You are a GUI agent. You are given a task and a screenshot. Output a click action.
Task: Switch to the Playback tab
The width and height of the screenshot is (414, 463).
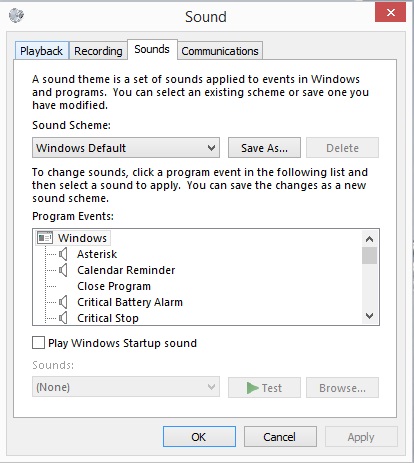tap(42, 51)
